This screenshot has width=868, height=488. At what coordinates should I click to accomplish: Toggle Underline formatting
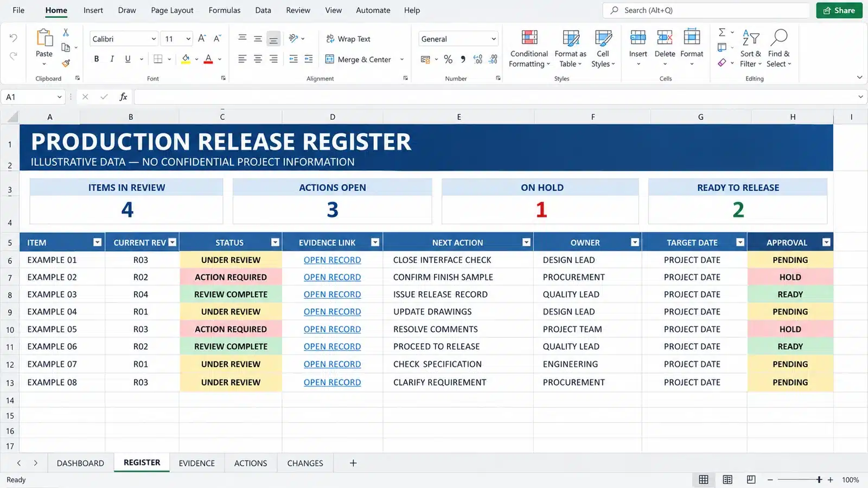coord(127,59)
